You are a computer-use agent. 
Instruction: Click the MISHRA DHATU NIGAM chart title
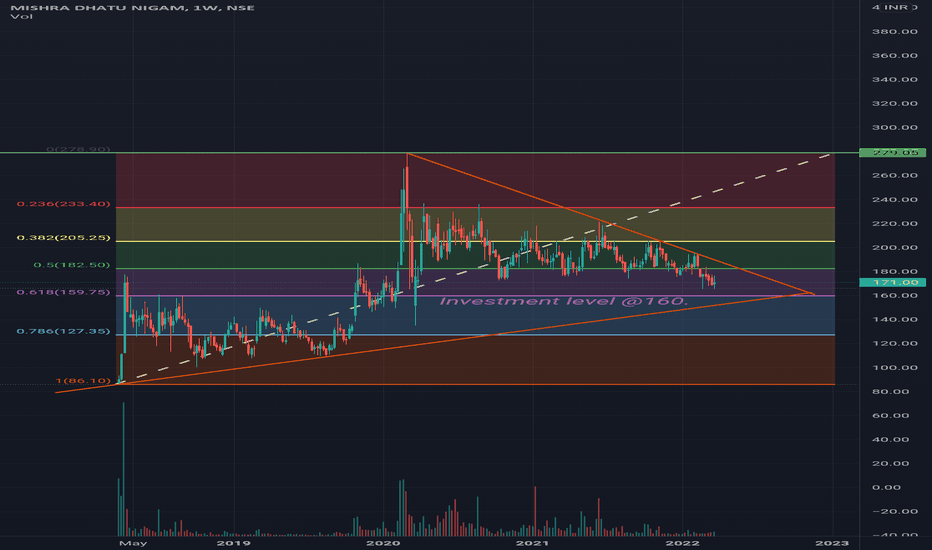[x=132, y=8]
